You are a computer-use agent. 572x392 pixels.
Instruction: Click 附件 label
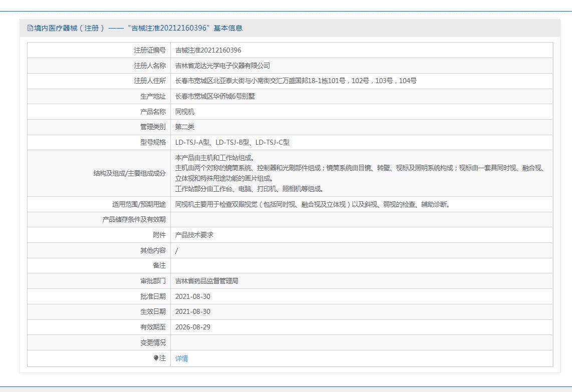(159, 235)
